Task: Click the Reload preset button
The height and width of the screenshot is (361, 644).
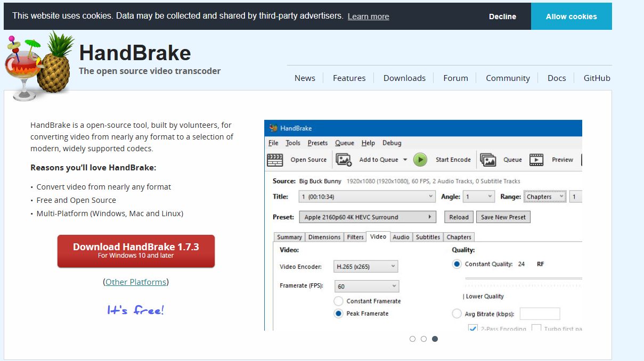Action: coord(459,217)
